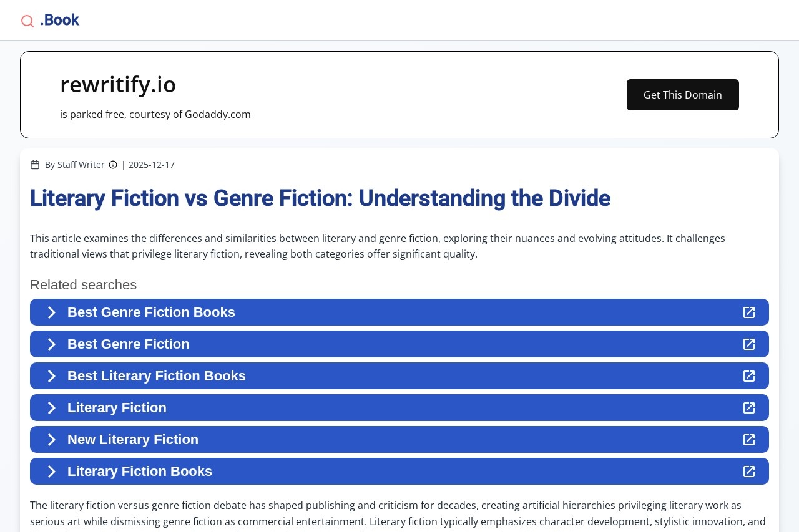
Task: Open the Literary Fiction Books related search
Action: (x=140, y=472)
